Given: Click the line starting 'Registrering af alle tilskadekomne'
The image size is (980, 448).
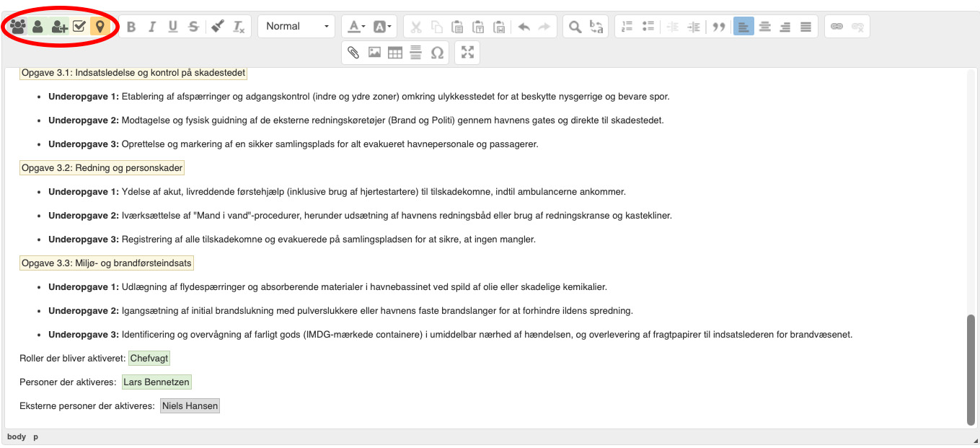Looking at the screenshot, I should point(292,240).
